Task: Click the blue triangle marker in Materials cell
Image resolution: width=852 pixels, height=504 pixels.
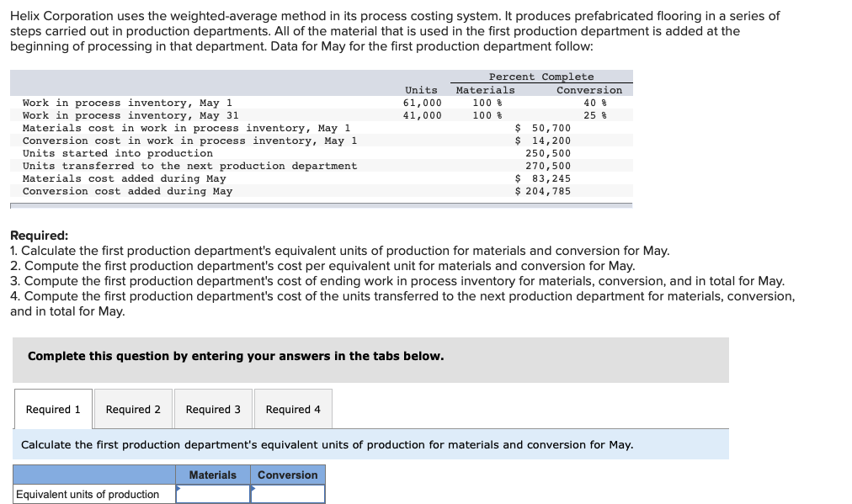Action: [178, 488]
